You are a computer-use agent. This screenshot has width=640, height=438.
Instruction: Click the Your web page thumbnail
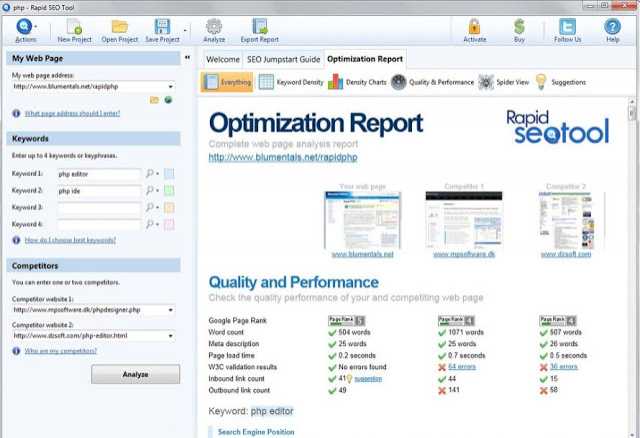click(x=362, y=220)
